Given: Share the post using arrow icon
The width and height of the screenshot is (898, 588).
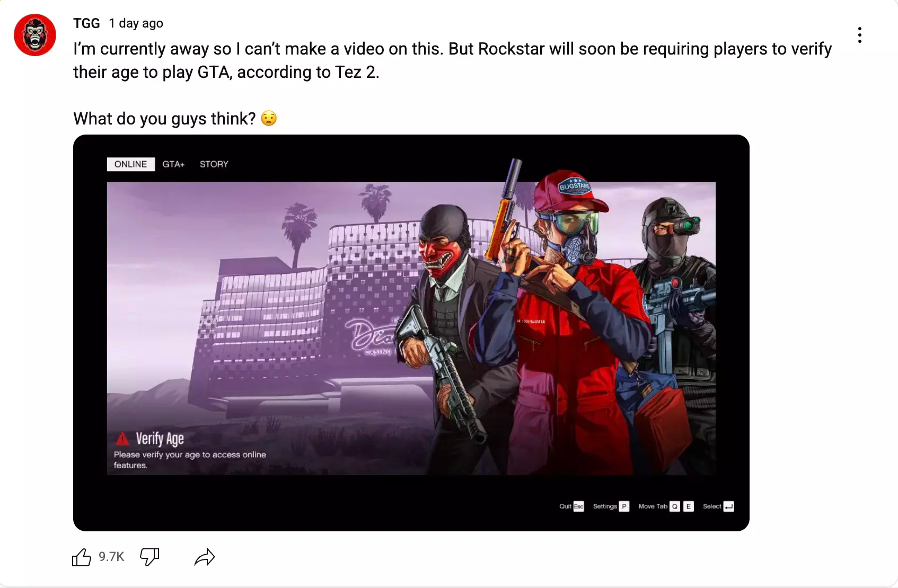Looking at the screenshot, I should 205,557.
